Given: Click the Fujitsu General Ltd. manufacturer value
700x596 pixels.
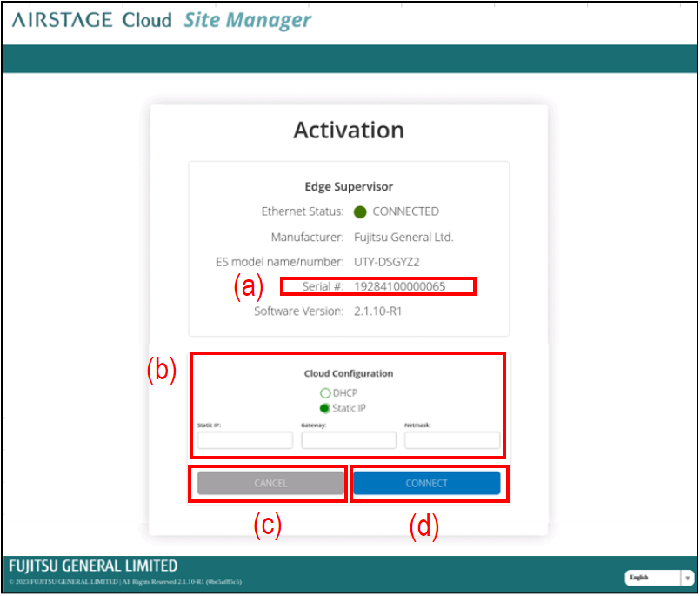Looking at the screenshot, I should pyautogui.click(x=403, y=237).
